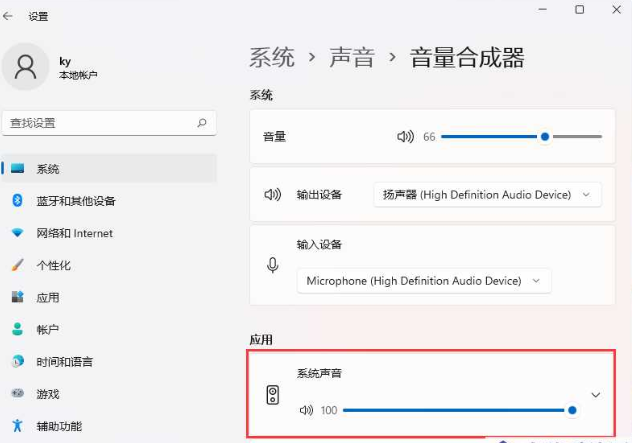Mute the system volume speaker icon

(405, 137)
